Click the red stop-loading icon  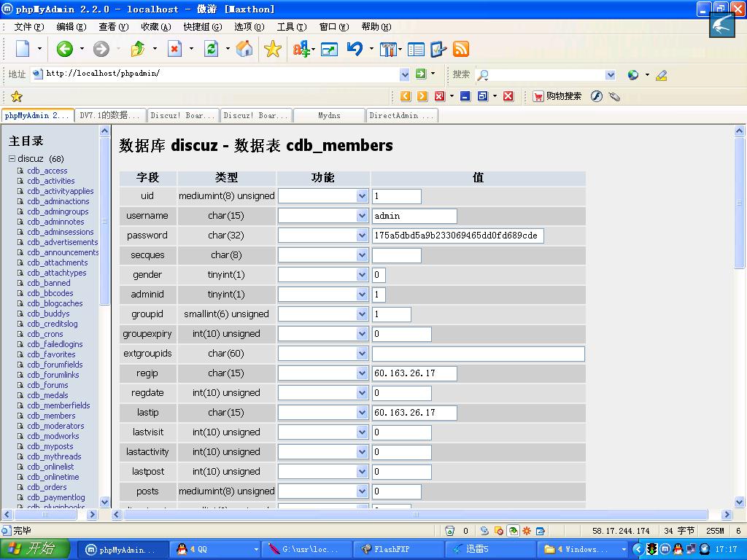(x=175, y=49)
